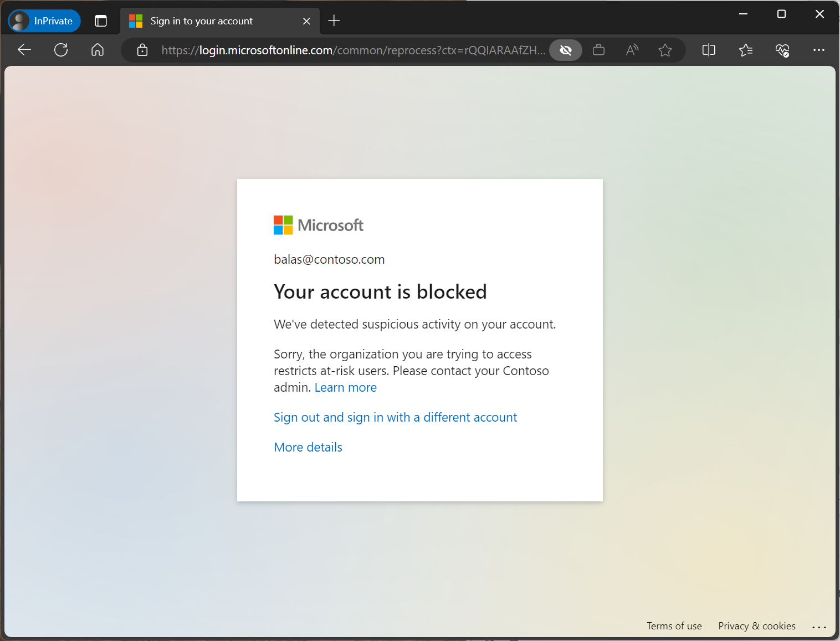Go back to the previous page
The height and width of the screenshot is (641, 840).
[x=24, y=50]
